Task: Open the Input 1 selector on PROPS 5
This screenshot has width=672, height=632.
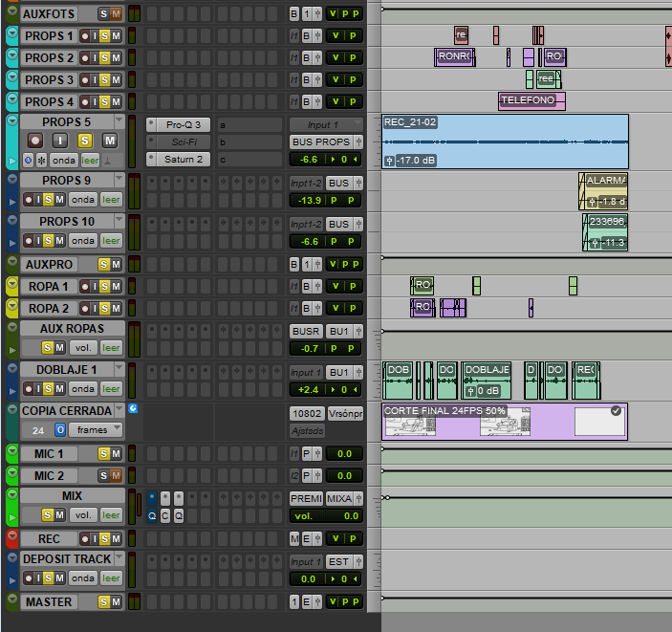Action: [x=327, y=124]
